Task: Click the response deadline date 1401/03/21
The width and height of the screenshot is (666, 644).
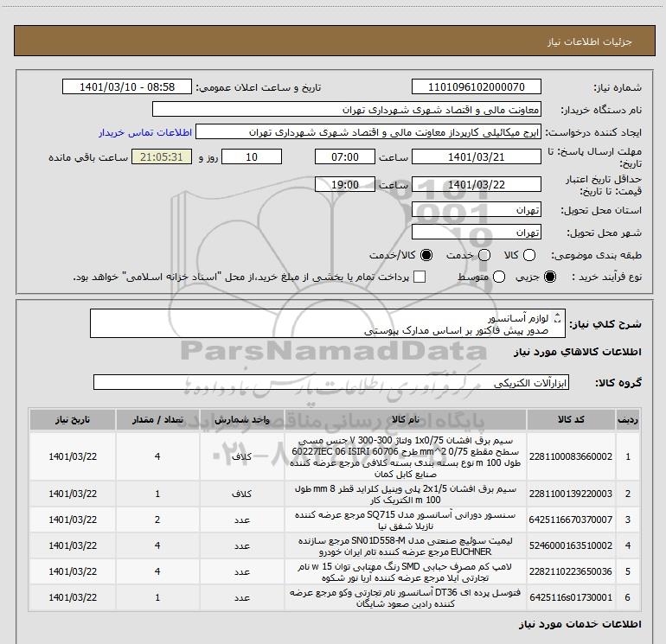Action: 476,156
